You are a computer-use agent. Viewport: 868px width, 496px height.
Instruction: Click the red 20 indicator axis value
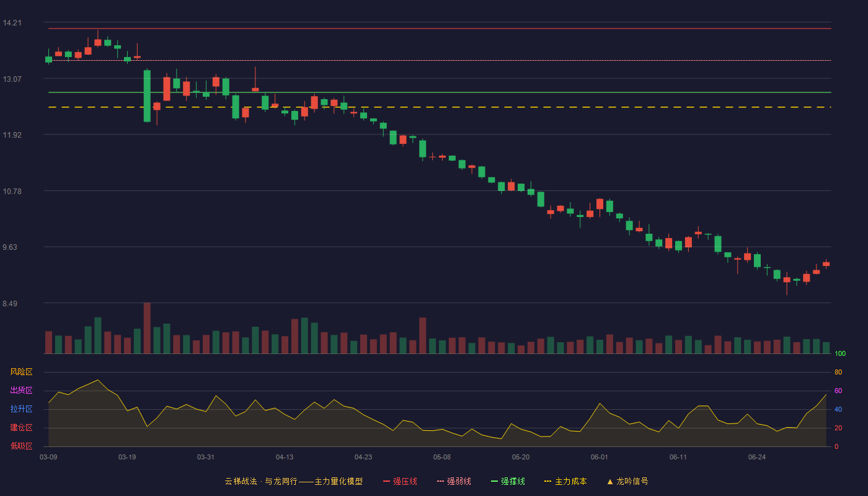[838, 428]
